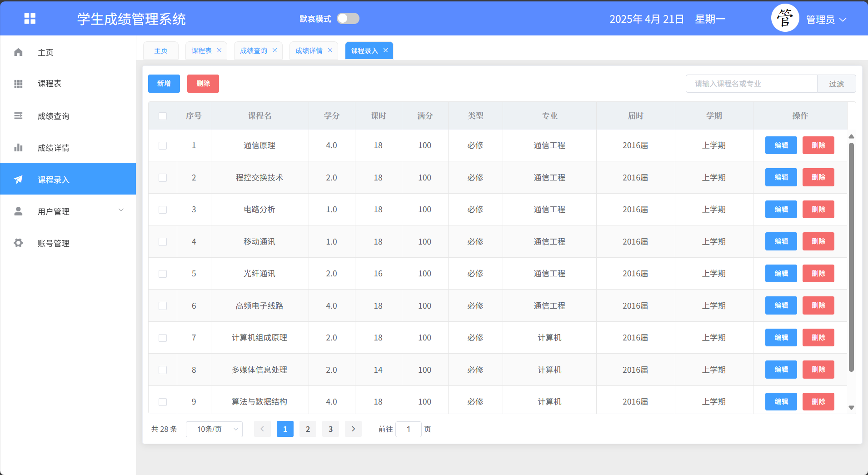Click 编辑 for the 电路分析 course

click(781, 210)
